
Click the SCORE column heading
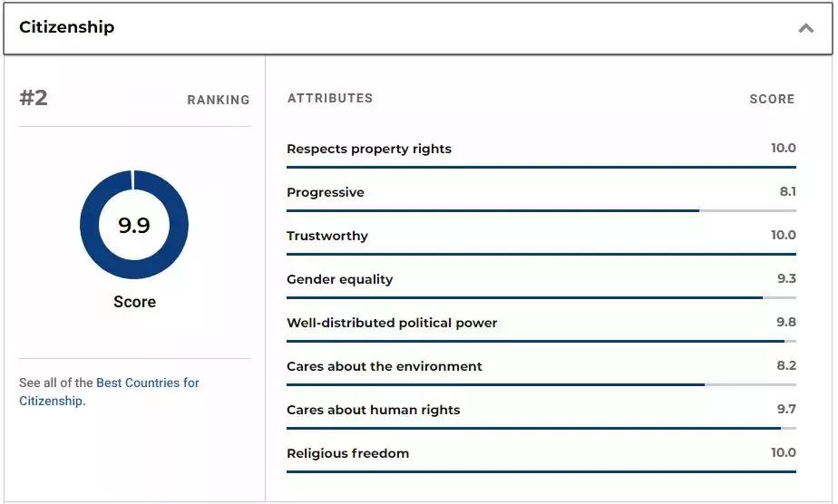click(772, 99)
